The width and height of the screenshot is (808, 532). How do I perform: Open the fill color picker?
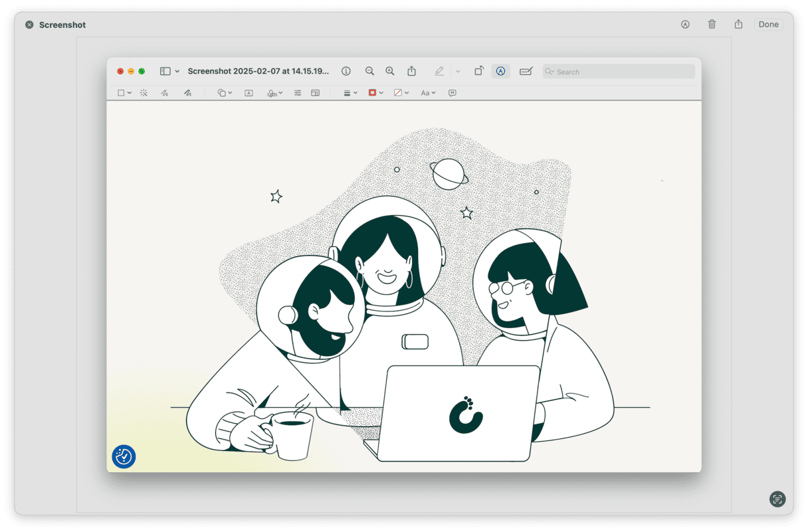401,93
